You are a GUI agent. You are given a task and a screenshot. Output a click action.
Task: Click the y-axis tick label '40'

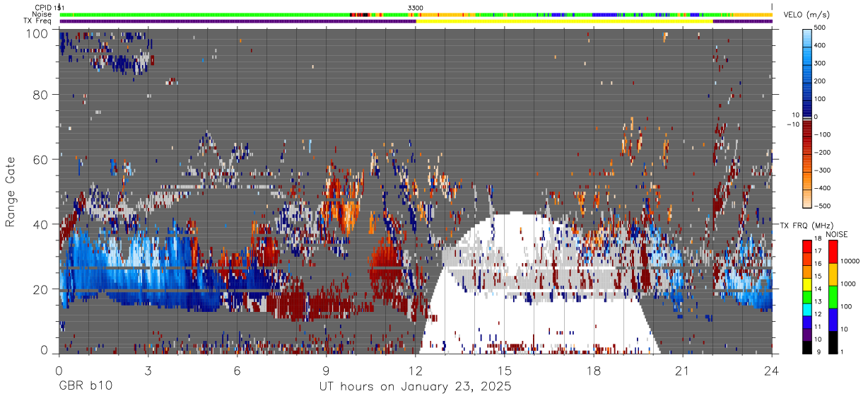tap(41, 224)
